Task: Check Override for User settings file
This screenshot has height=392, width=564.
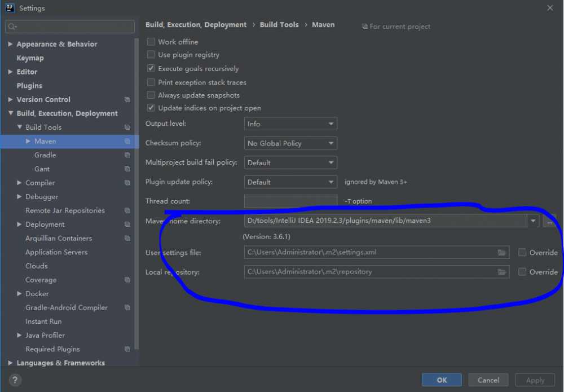Action: 522,253
